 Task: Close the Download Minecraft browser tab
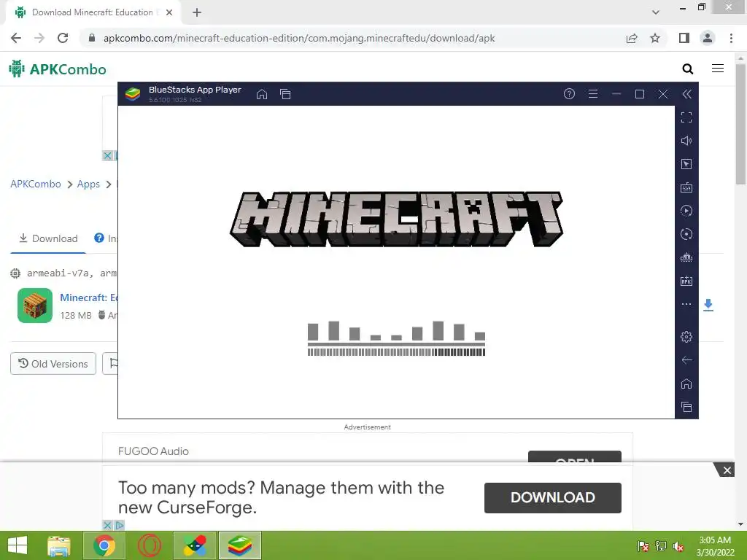tap(169, 12)
